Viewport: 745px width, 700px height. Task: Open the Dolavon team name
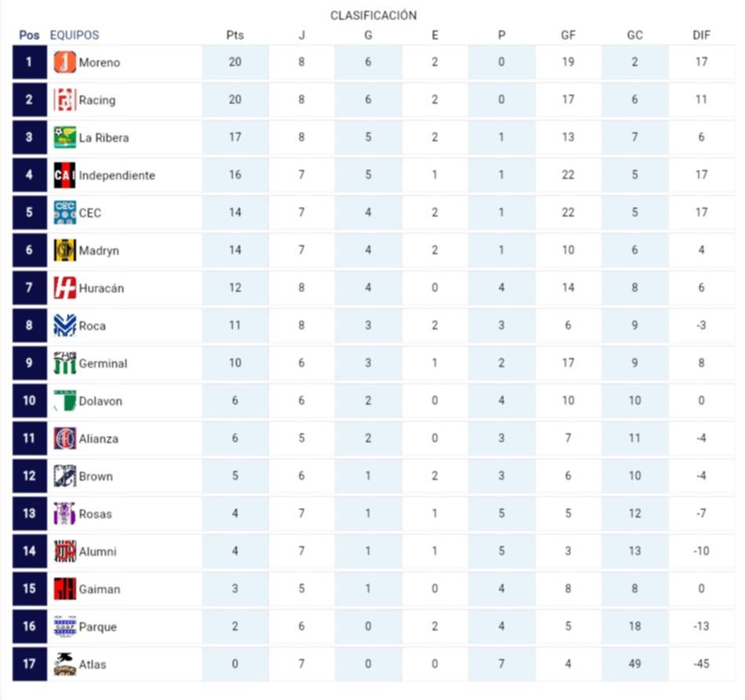click(100, 401)
